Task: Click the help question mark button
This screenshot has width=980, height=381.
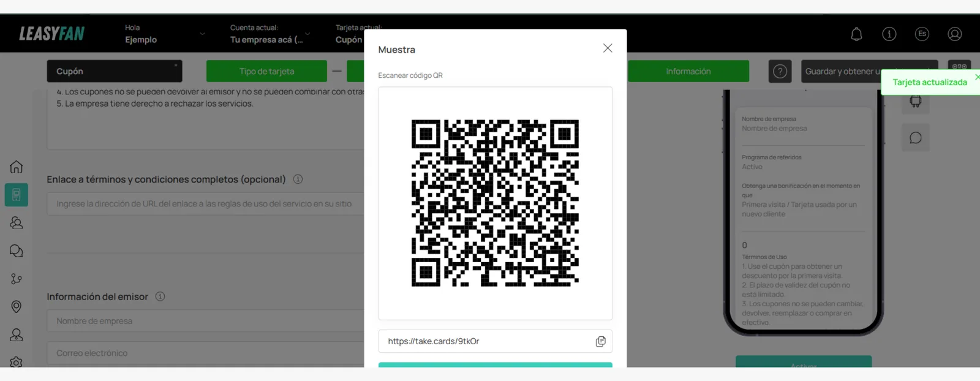Action: [780, 71]
